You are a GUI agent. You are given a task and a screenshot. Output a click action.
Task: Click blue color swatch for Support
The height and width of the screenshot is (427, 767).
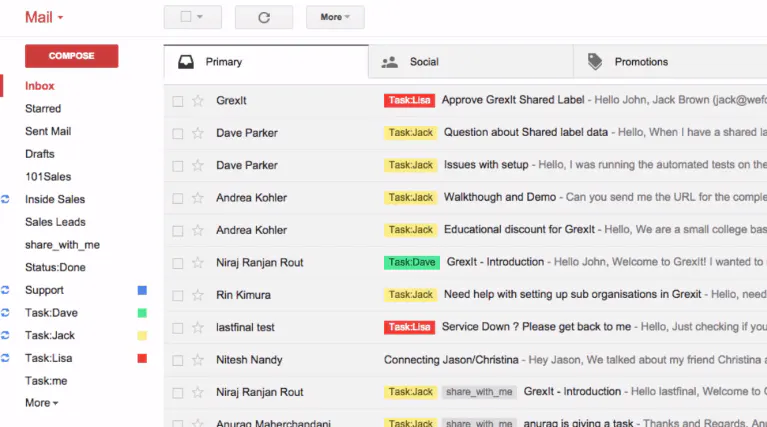[x=142, y=291]
